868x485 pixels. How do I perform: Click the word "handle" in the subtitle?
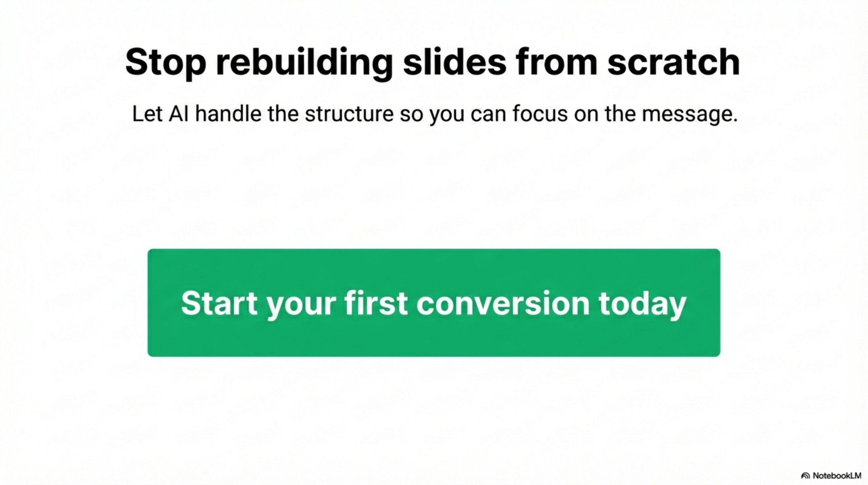coord(228,114)
